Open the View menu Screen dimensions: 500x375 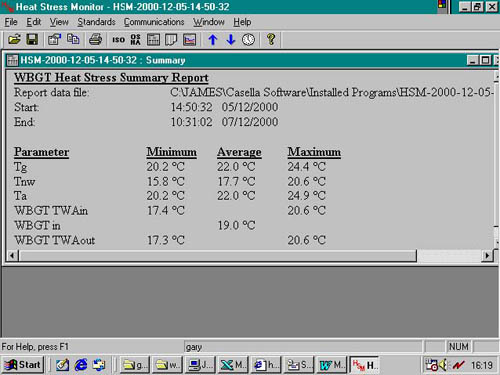click(59, 22)
